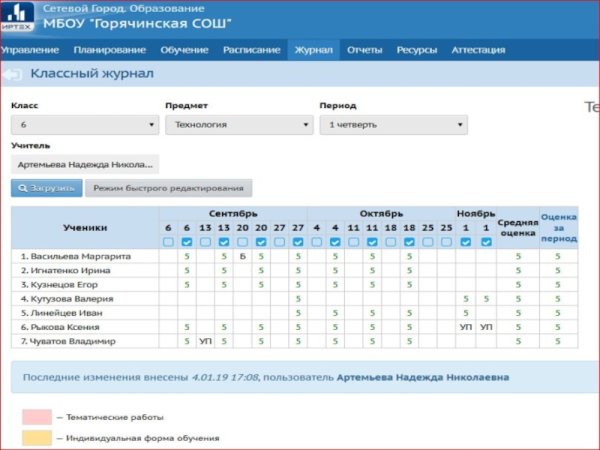The width and height of the screenshot is (600, 450).
Task: Open the Обучение menu
Action: (184, 50)
